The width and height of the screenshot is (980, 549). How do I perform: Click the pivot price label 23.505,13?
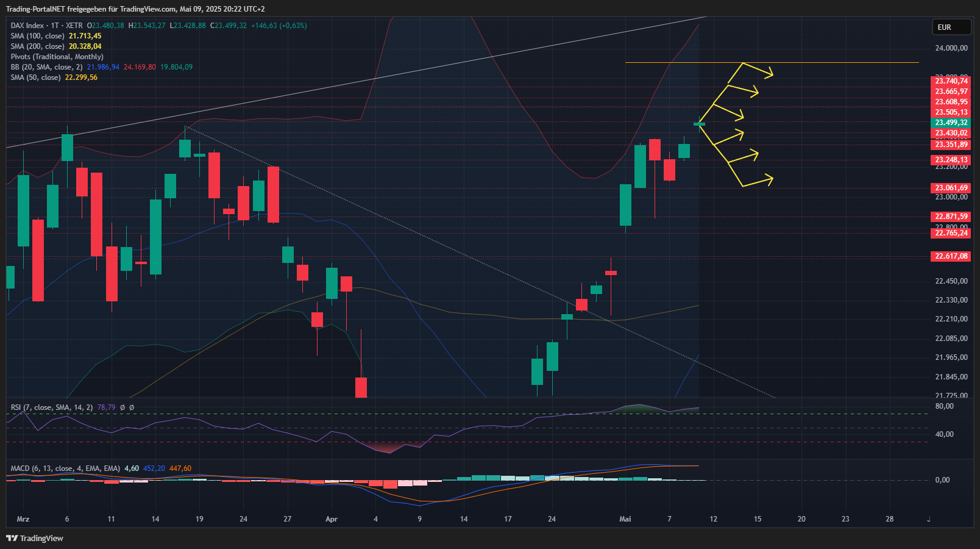(x=951, y=112)
